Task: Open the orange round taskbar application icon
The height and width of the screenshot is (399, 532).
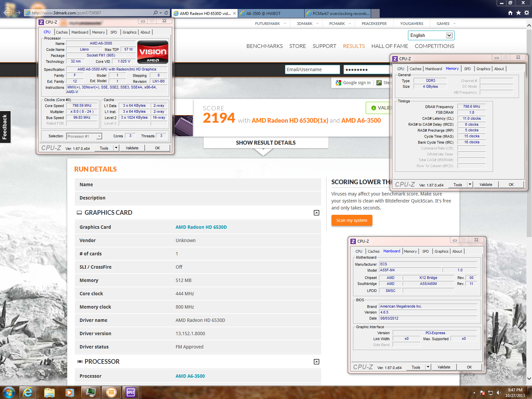Action: point(111,393)
